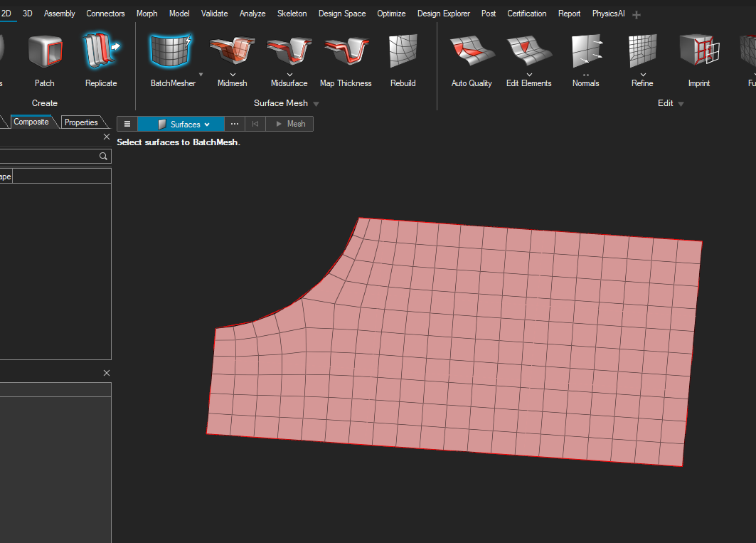
Task: Open the Connectors ribbon tab
Action: coord(105,14)
